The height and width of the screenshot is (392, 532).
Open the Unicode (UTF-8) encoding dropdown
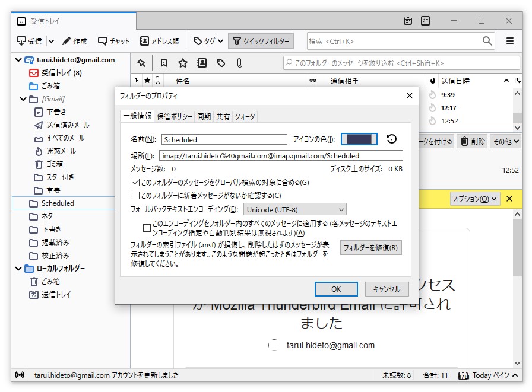point(295,210)
